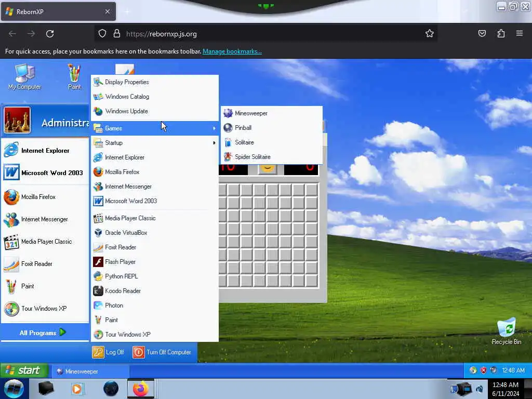Click Turn Off Computer button
The width and height of the screenshot is (532, 399).
(x=162, y=353)
